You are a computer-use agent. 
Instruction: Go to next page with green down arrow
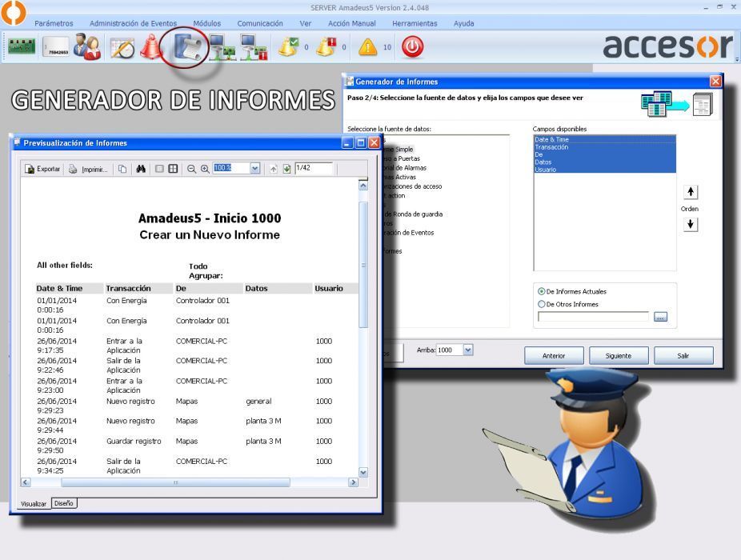[x=286, y=169]
